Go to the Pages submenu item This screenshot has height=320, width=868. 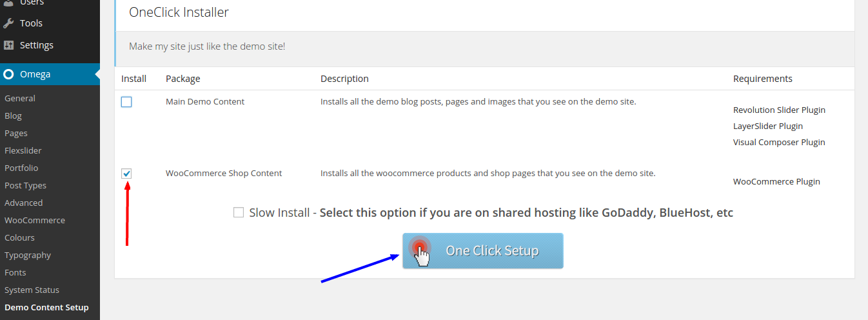click(16, 133)
